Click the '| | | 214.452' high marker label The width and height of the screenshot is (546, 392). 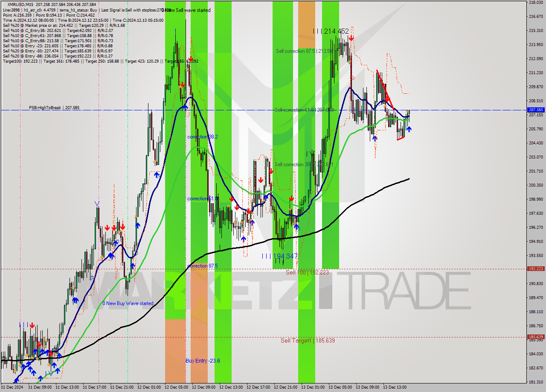click(331, 31)
